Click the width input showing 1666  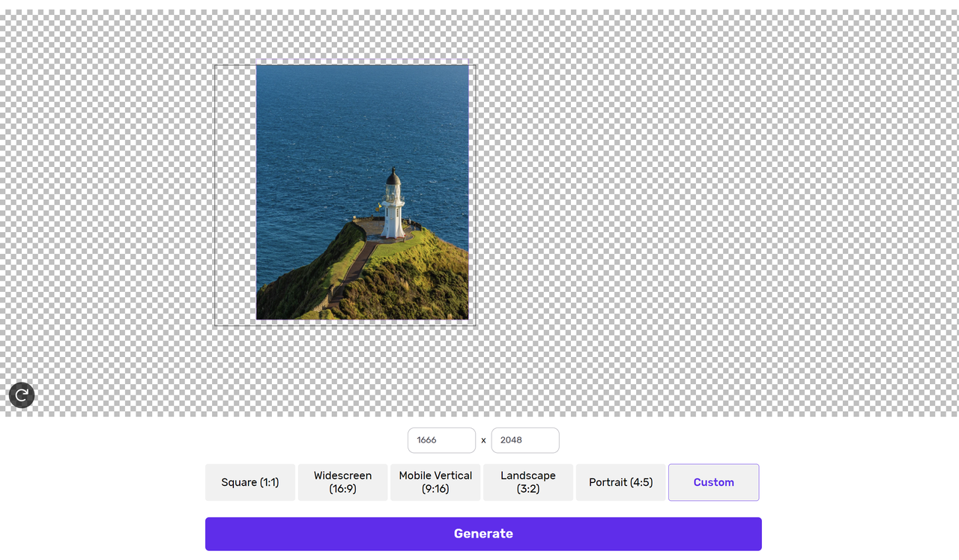[x=441, y=440]
